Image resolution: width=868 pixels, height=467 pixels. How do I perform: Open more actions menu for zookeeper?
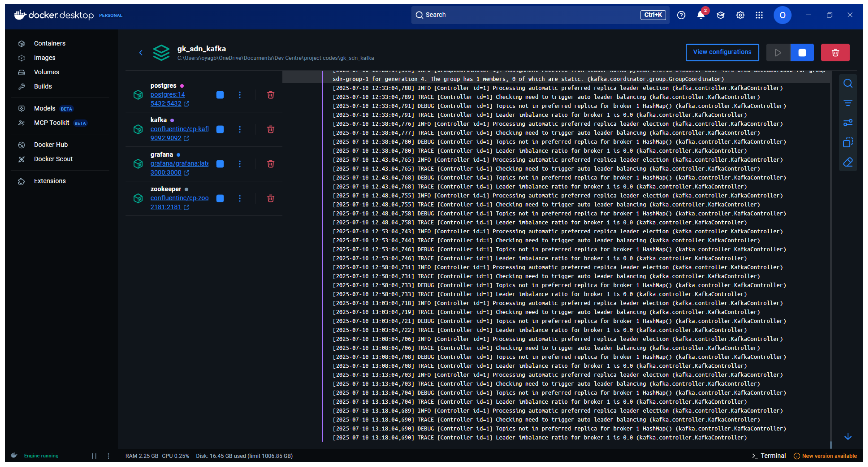coord(239,198)
